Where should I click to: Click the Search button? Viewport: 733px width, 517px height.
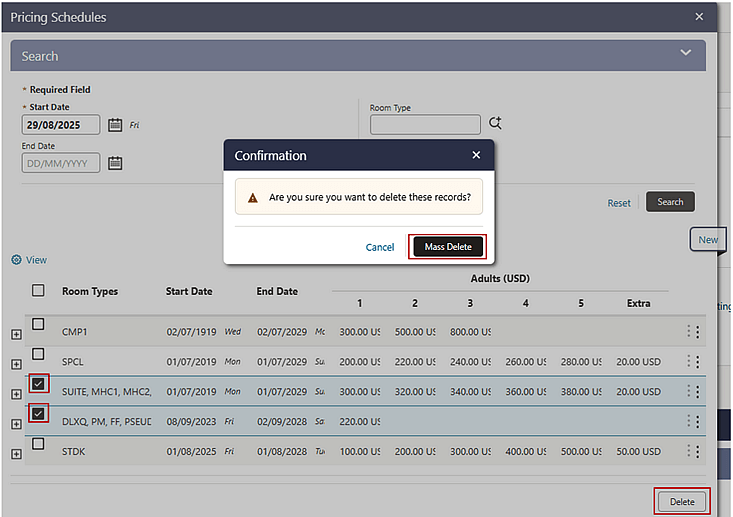tap(670, 202)
